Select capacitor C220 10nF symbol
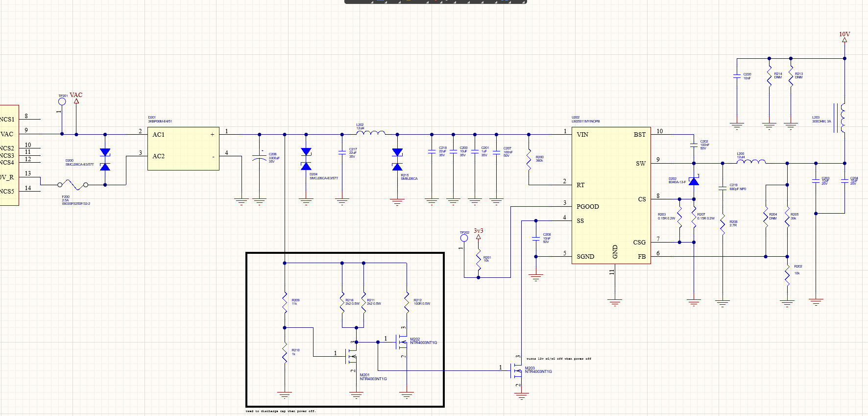 pyautogui.click(x=737, y=76)
